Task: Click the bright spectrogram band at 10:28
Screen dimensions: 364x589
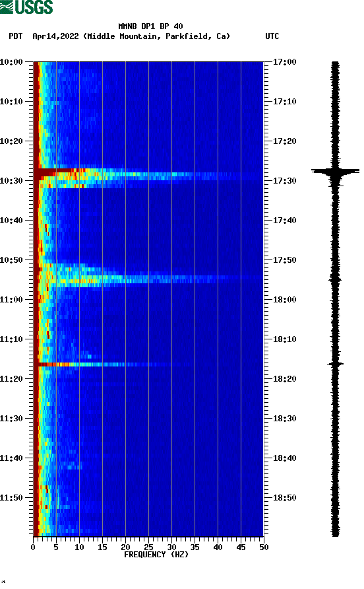Action: (x=148, y=174)
